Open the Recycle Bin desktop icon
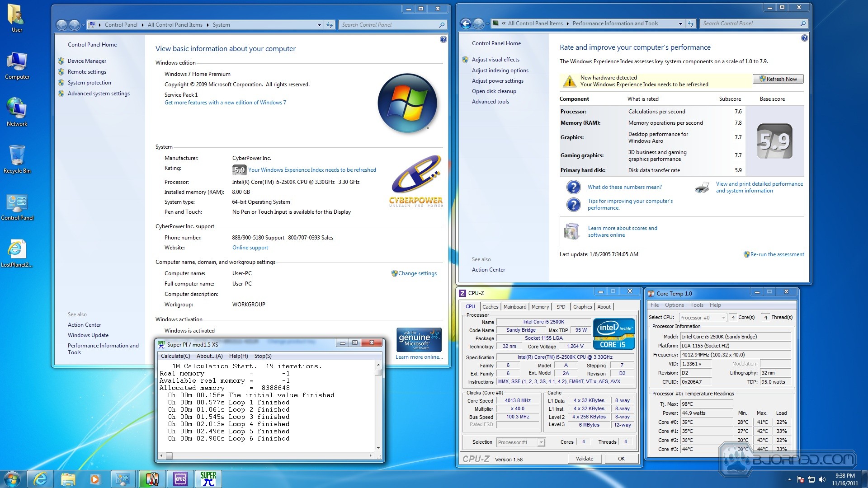The image size is (868, 488). click(x=17, y=159)
